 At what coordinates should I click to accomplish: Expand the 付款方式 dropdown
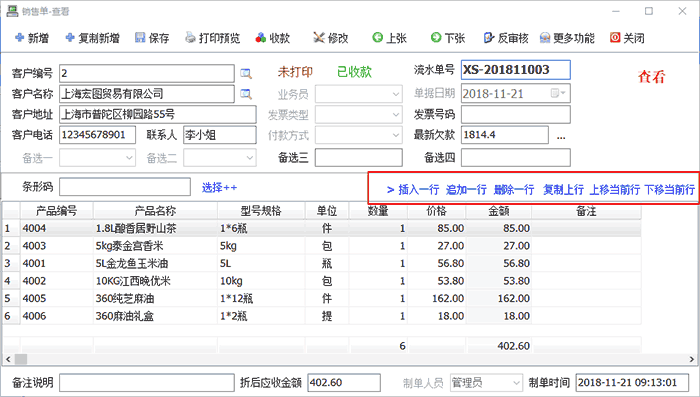(396, 135)
